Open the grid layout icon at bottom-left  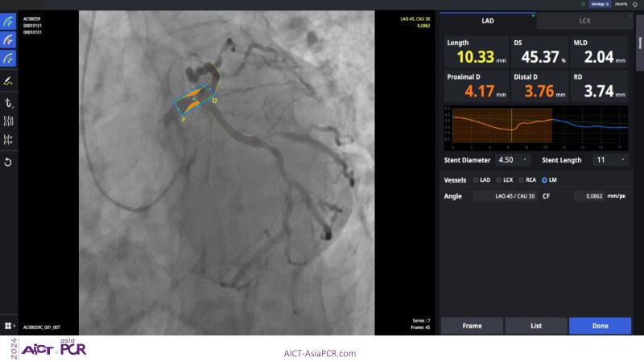[x=8, y=326]
